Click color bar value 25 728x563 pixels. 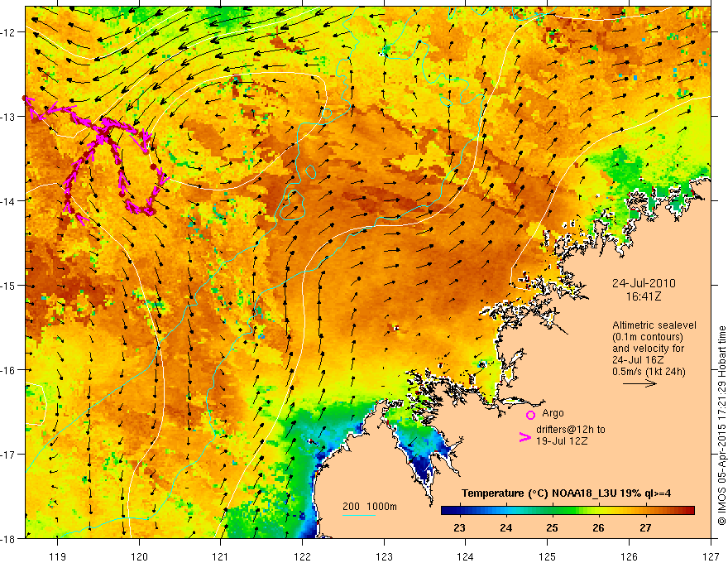click(552, 527)
